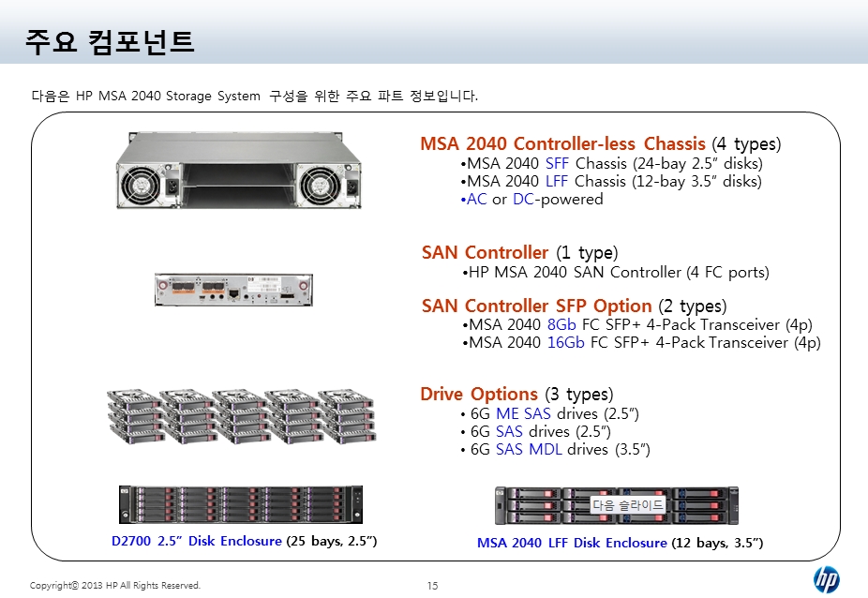Click the '6G ME SAS drives (2.5")' bullet

click(x=549, y=413)
